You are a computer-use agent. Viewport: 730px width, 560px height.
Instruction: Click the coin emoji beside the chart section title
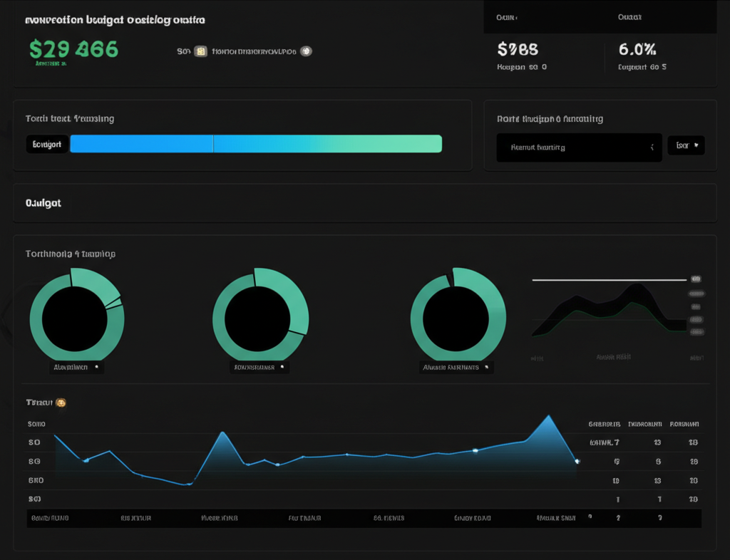(60, 403)
